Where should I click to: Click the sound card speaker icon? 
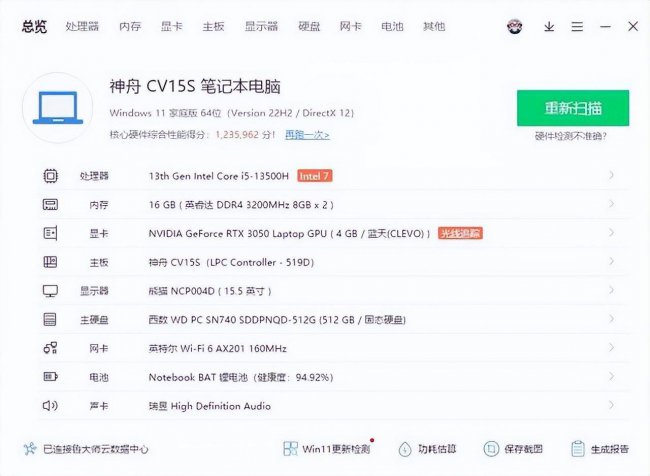(x=51, y=406)
